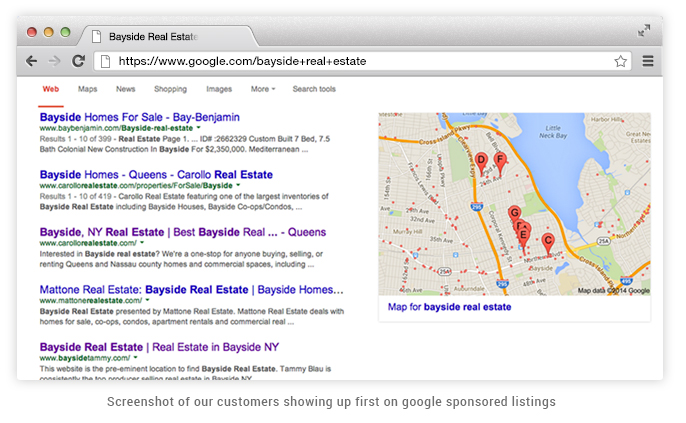The height and width of the screenshot is (423, 686).
Task: Open Bayside Homes For Sale - Bay-Benjamin result
Action: coord(140,117)
